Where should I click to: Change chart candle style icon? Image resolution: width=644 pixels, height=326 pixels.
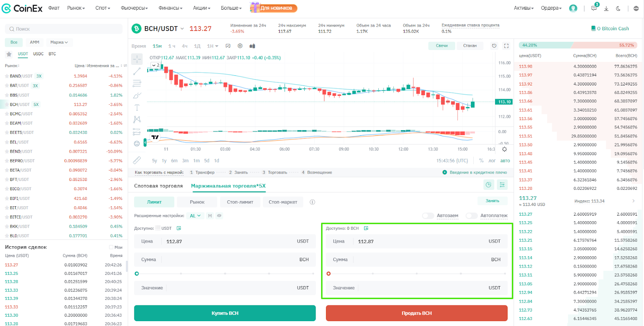(x=252, y=46)
